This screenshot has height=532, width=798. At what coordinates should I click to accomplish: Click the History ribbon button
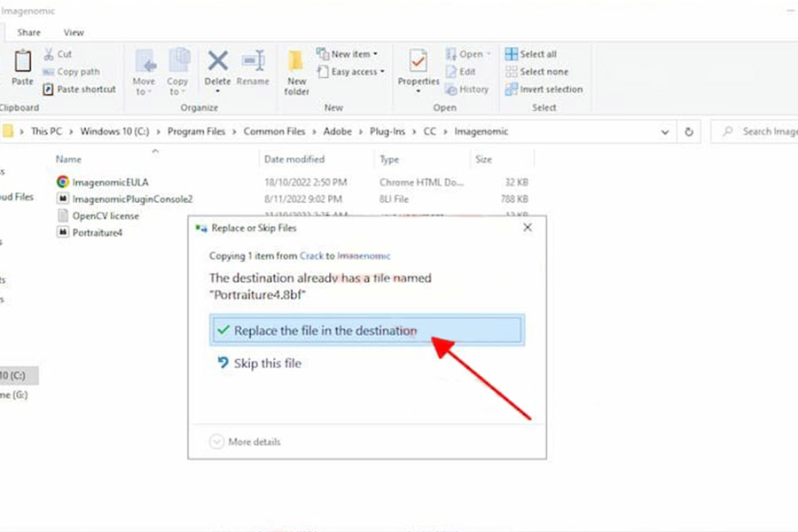point(466,89)
